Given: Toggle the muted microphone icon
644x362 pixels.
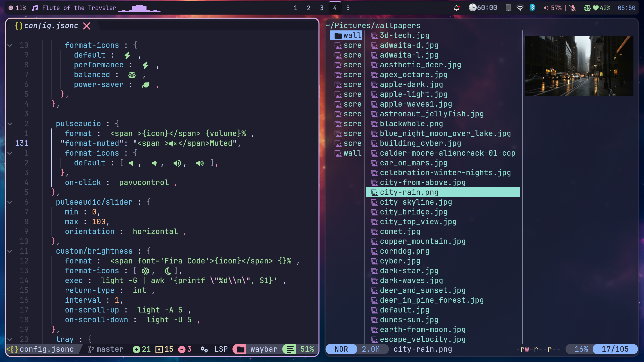Looking at the screenshot, I should (573, 8).
